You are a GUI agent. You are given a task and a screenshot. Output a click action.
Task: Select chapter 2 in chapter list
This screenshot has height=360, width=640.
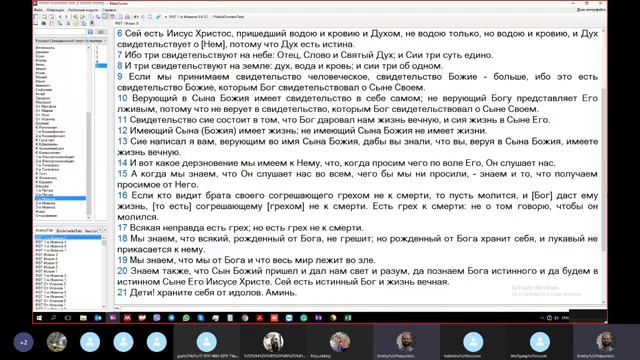point(97,52)
